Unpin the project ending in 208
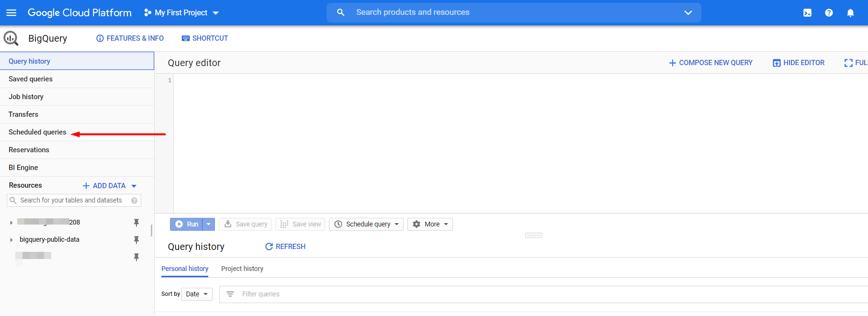This screenshot has height=316, width=868. click(x=136, y=223)
